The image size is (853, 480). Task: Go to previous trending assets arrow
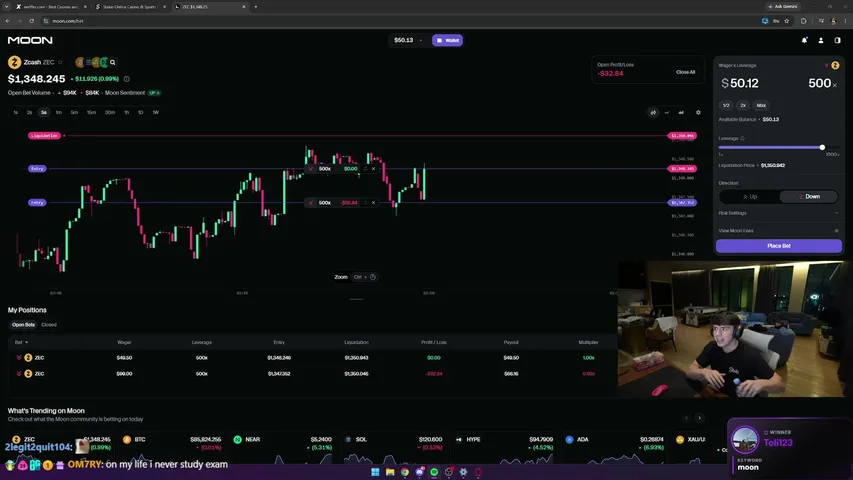(687, 418)
